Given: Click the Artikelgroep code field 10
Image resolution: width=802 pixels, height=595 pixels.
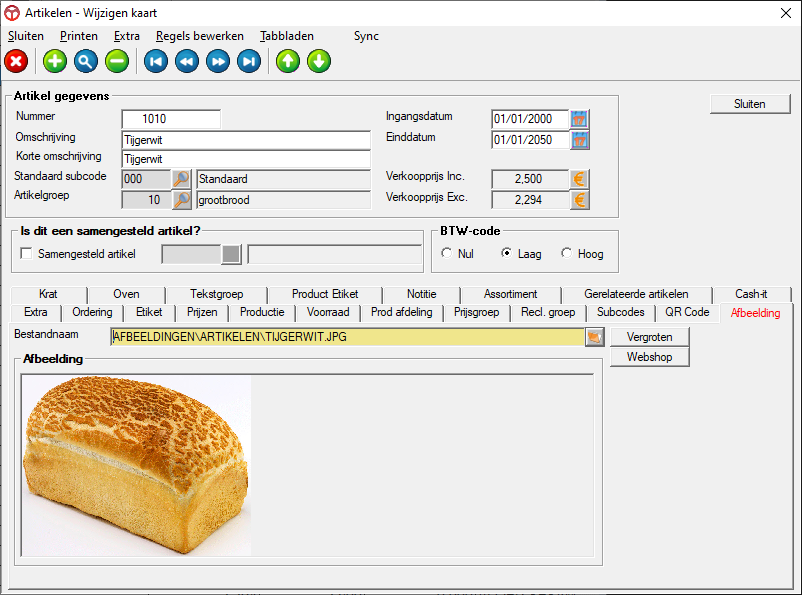Looking at the screenshot, I should [146, 200].
